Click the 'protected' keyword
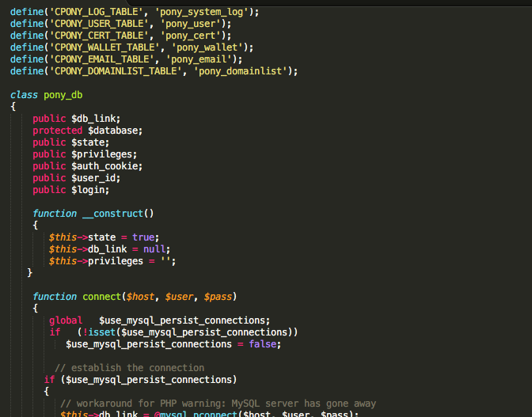The width and height of the screenshot is (532, 417). [x=57, y=131]
